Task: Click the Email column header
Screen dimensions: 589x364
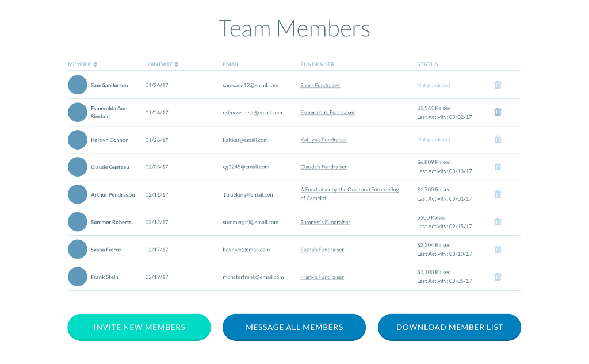Action: click(231, 64)
